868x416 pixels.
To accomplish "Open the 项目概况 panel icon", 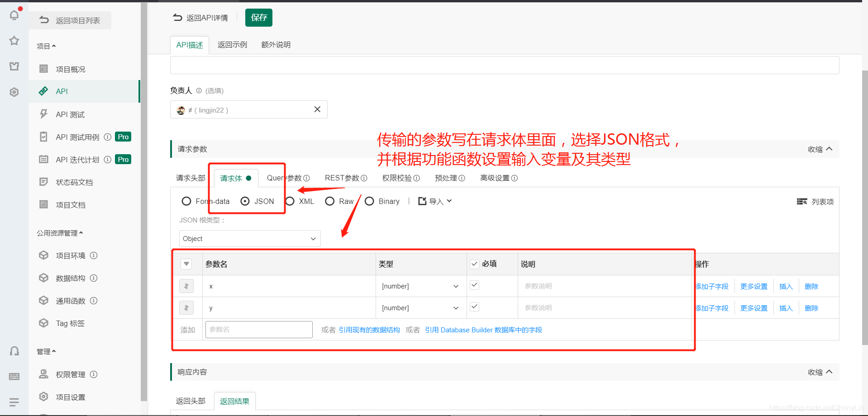I will [43, 69].
